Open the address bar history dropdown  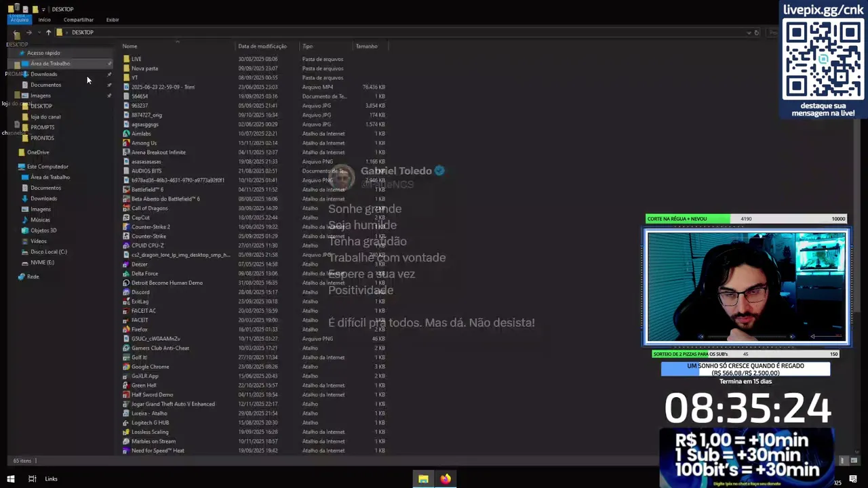coord(749,33)
